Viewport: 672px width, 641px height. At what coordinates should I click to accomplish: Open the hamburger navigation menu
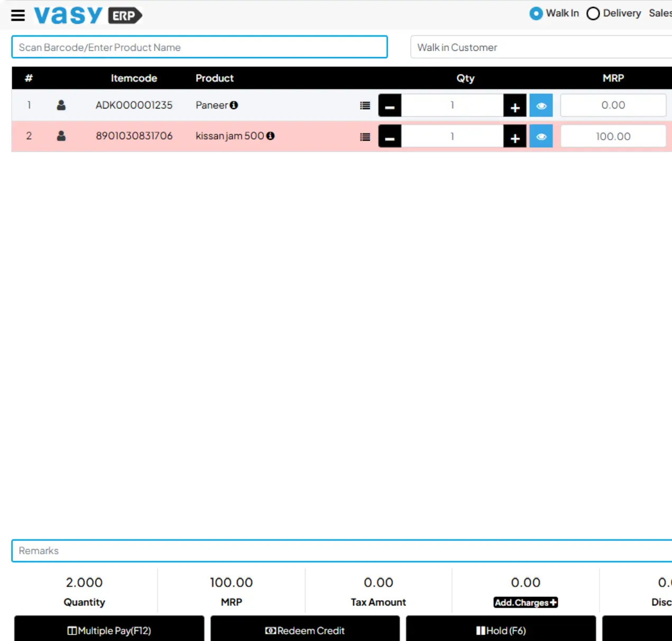18,15
